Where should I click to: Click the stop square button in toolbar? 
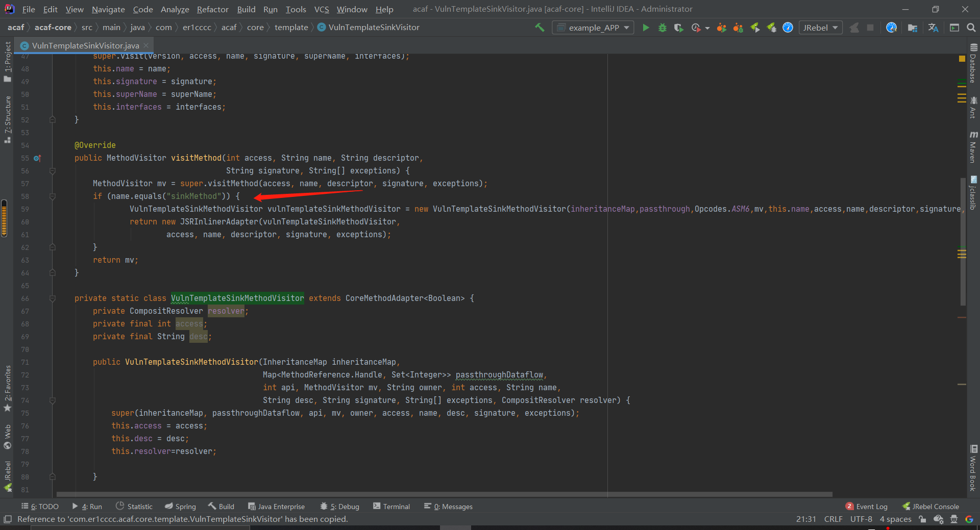pos(870,28)
